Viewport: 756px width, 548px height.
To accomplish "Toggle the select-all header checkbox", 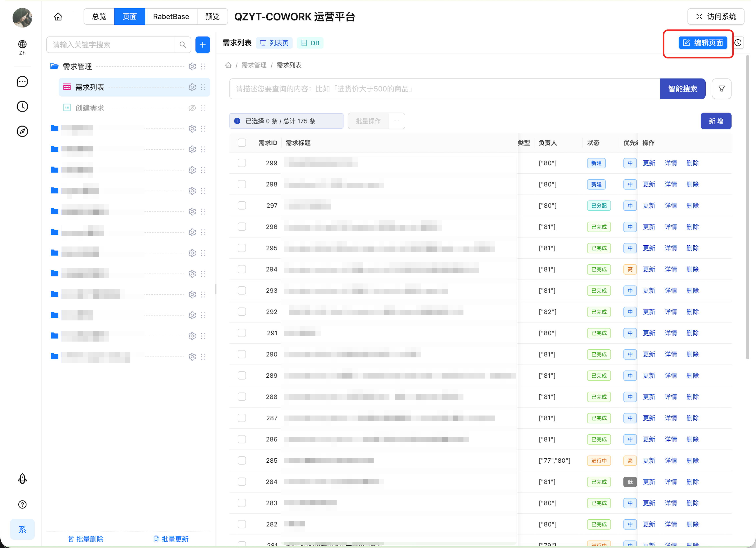I will pyautogui.click(x=242, y=143).
